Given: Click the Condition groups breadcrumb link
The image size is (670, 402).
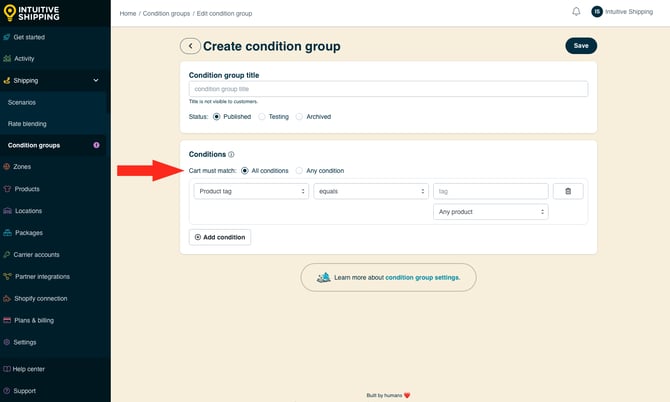Looking at the screenshot, I should [x=166, y=14].
